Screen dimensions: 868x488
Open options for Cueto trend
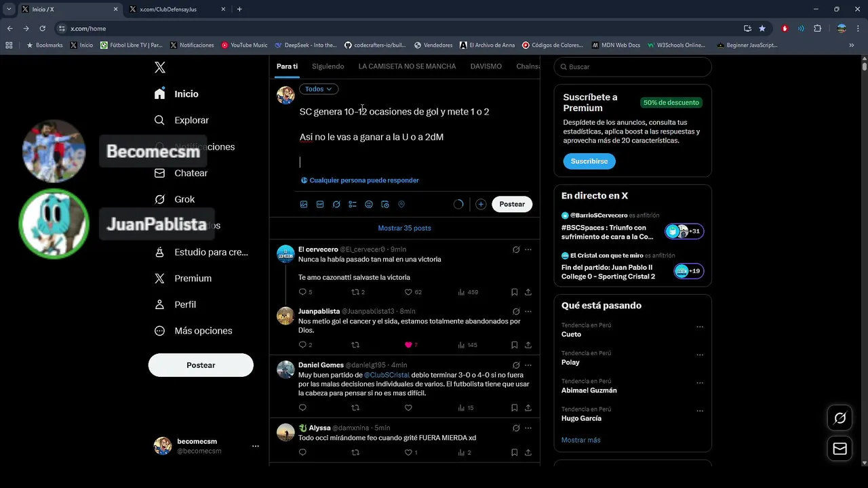tap(700, 327)
